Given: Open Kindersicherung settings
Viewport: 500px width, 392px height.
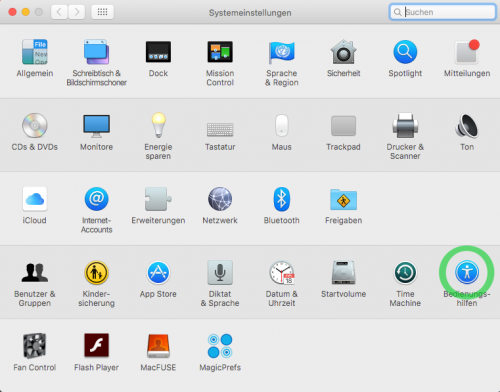Looking at the screenshot, I should (x=96, y=272).
